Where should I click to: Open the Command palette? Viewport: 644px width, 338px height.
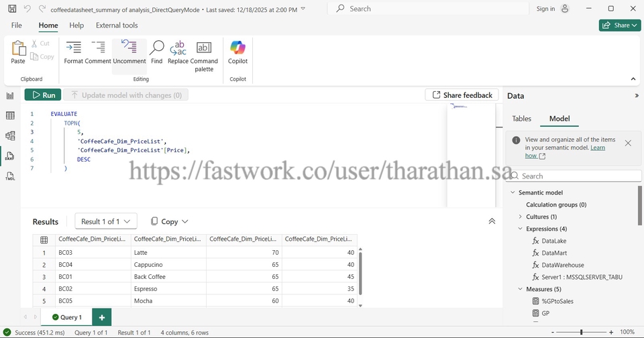click(204, 48)
